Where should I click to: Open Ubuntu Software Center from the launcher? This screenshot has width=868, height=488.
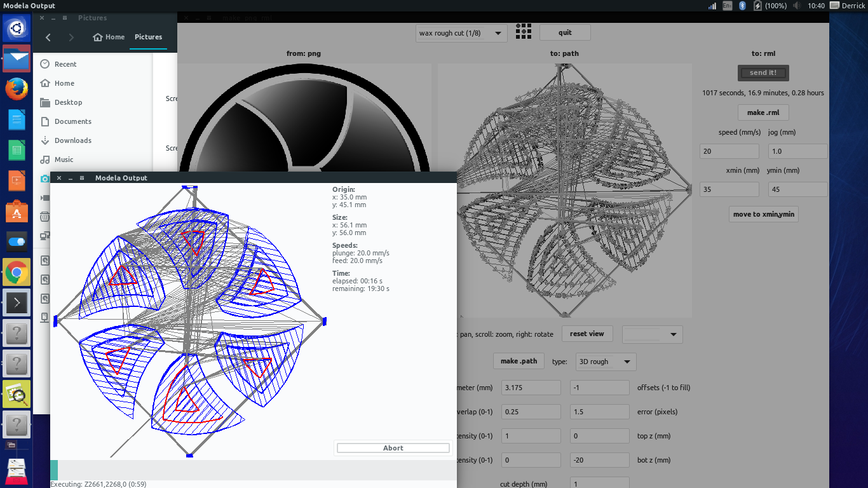(17, 211)
